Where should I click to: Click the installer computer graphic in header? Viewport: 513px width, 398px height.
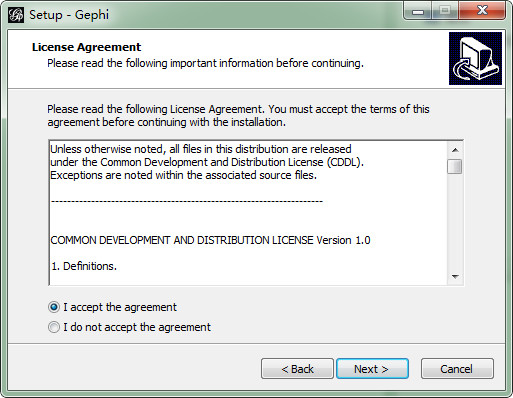coord(475,58)
